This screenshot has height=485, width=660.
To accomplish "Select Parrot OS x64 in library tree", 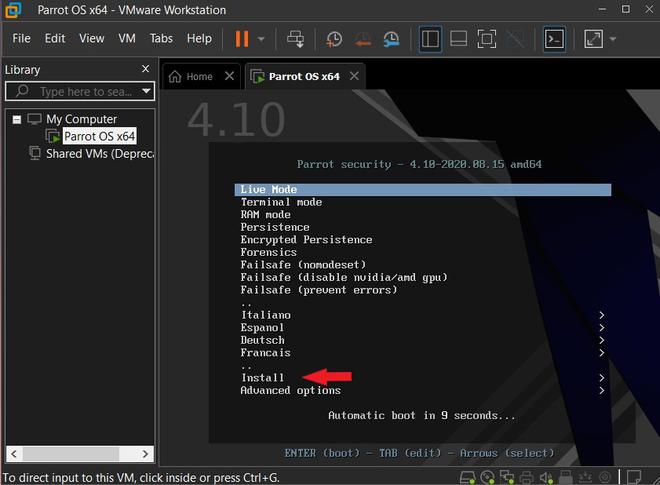I will pyautogui.click(x=99, y=136).
